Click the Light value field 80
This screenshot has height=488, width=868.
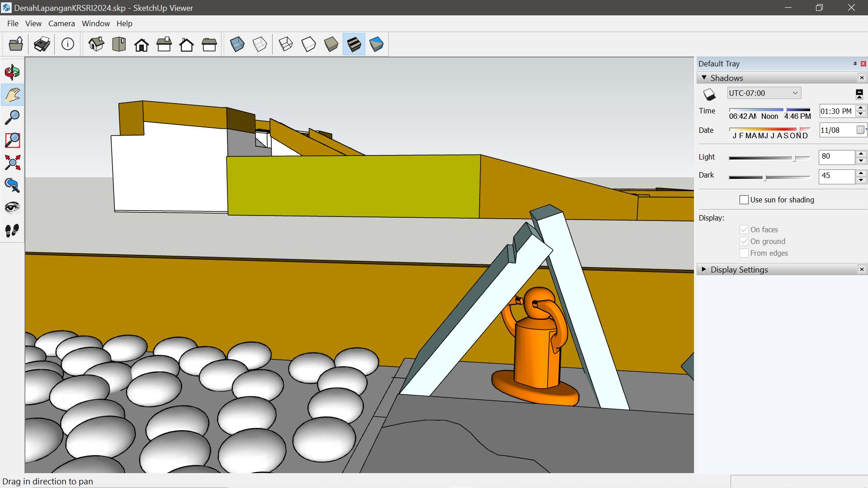[x=837, y=157]
